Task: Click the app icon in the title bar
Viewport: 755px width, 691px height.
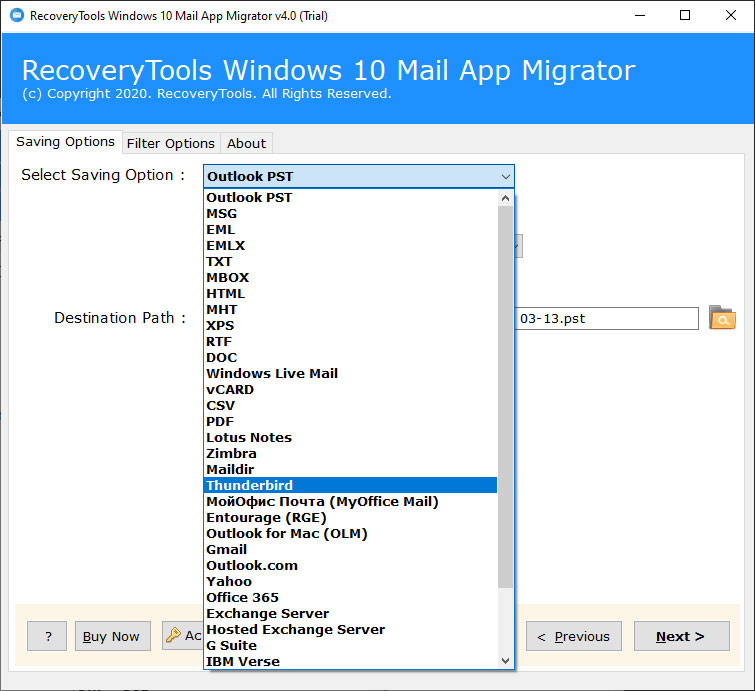Action: pyautogui.click(x=16, y=15)
